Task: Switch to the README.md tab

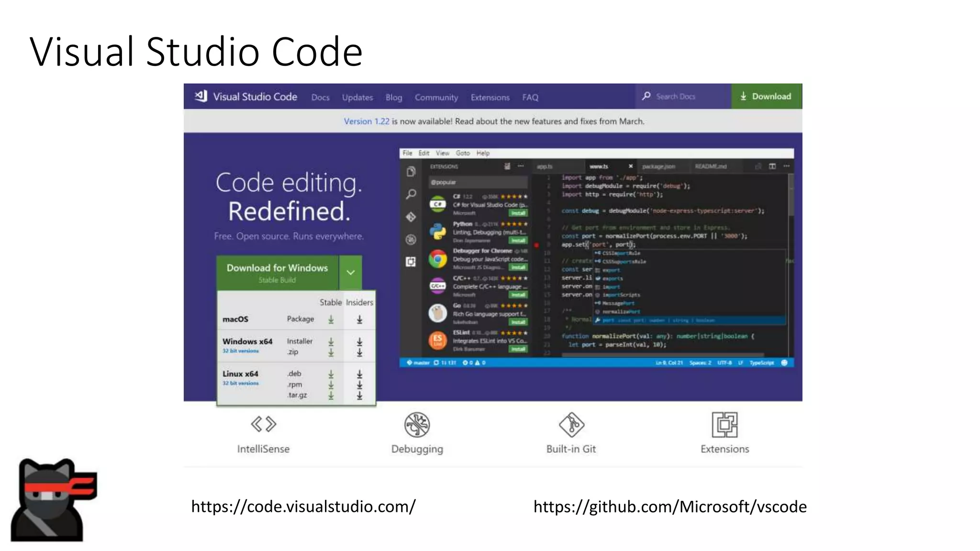Action: click(x=711, y=166)
